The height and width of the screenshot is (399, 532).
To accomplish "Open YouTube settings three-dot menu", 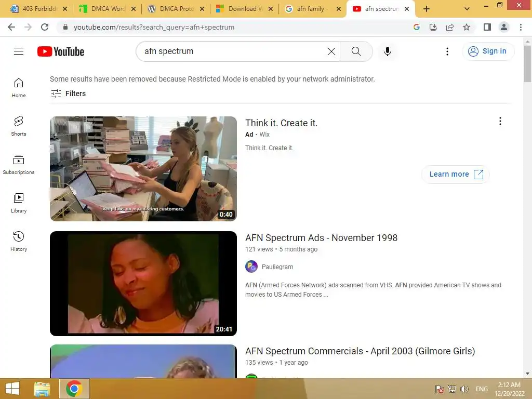I will click(447, 51).
